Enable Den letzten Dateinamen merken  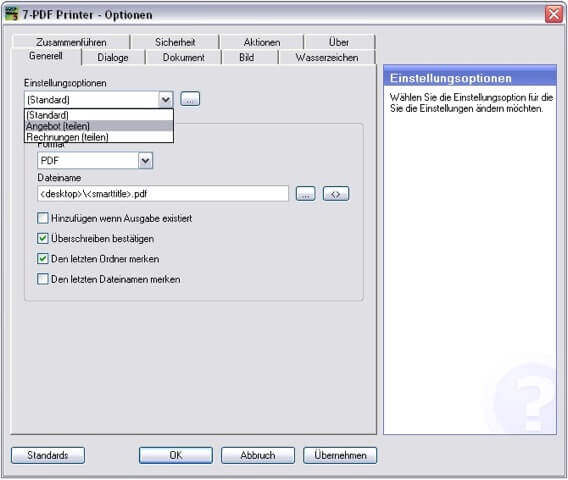coord(43,279)
